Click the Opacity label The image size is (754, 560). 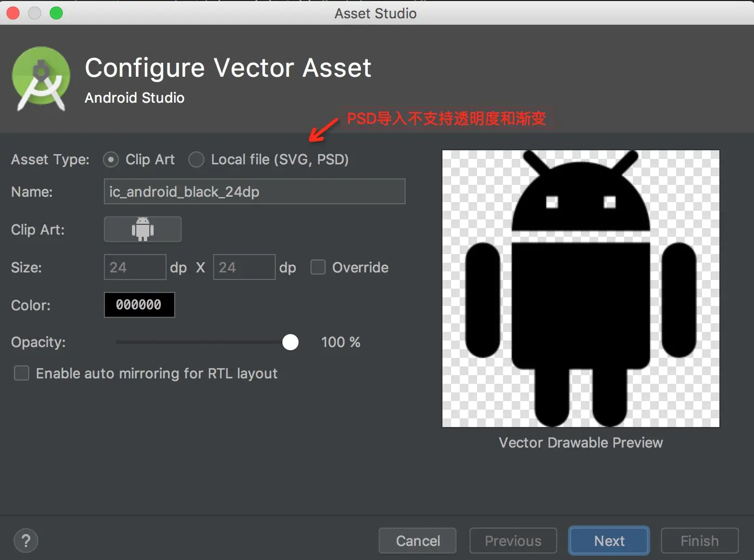[x=38, y=342]
